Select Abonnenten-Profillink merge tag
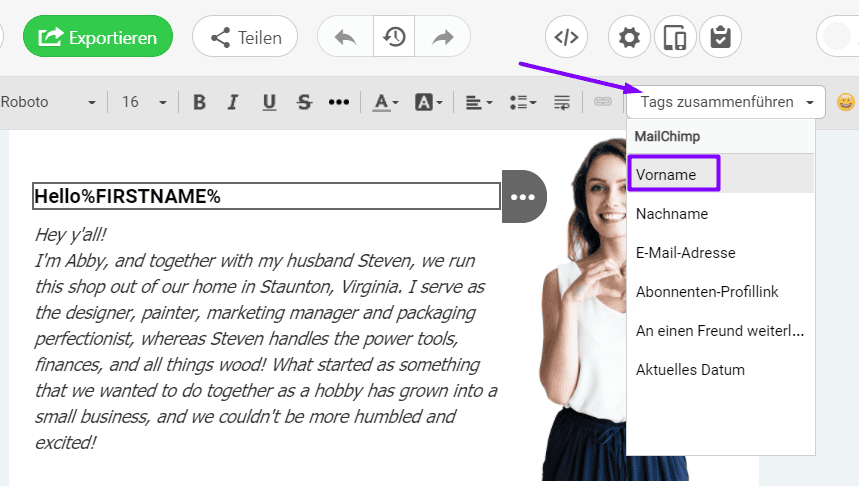This screenshot has width=859, height=486. point(720,291)
